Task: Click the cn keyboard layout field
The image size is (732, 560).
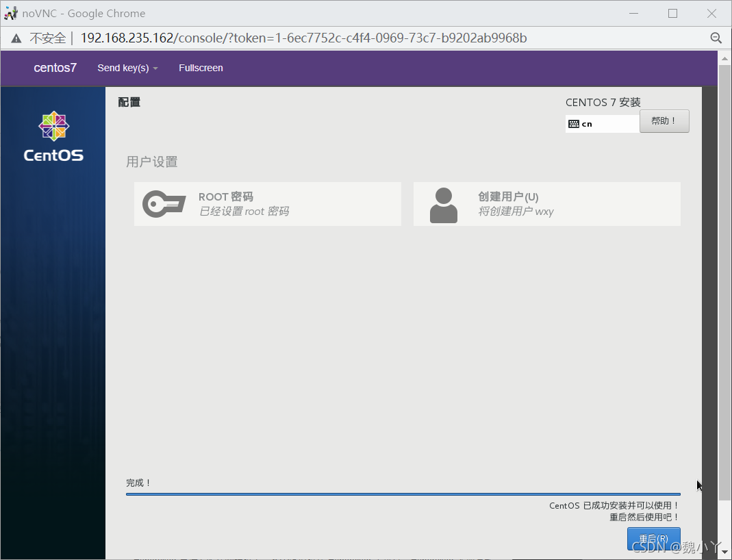Action: point(602,124)
